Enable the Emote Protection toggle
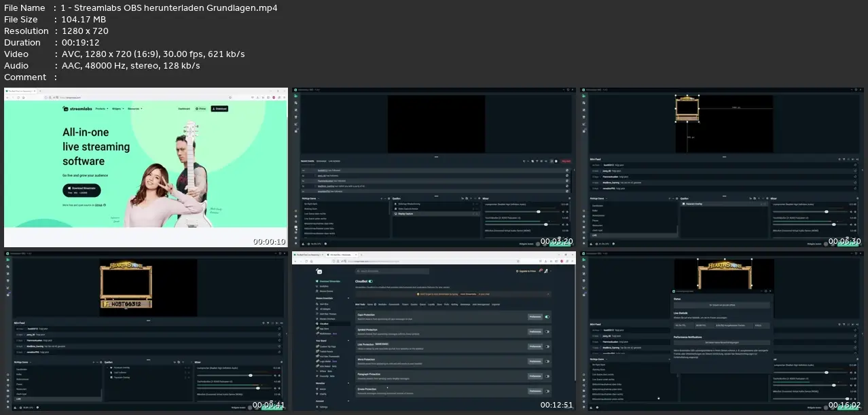The image size is (868, 415). click(x=547, y=391)
